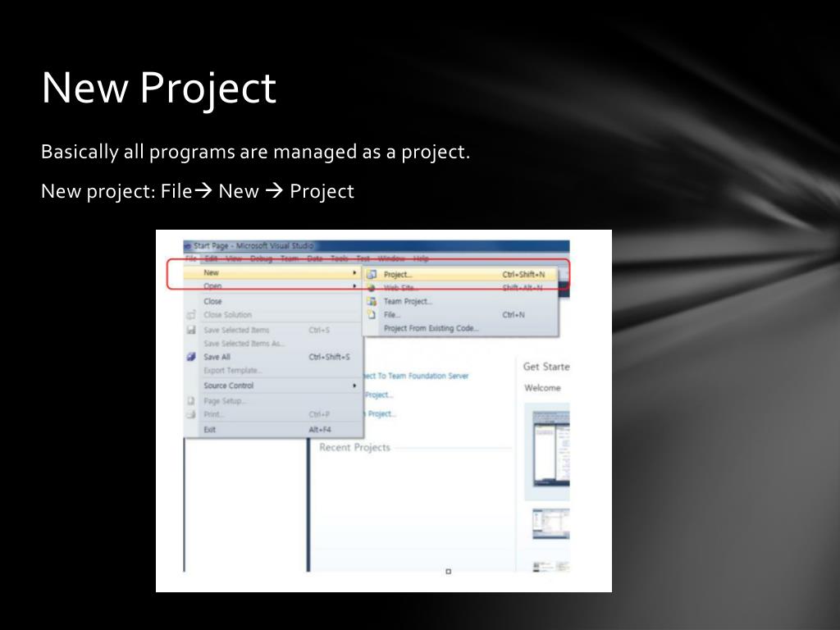This screenshot has height=630, width=840.
Task: Click Connect To Team Foundation Server link
Action: click(417, 376)
